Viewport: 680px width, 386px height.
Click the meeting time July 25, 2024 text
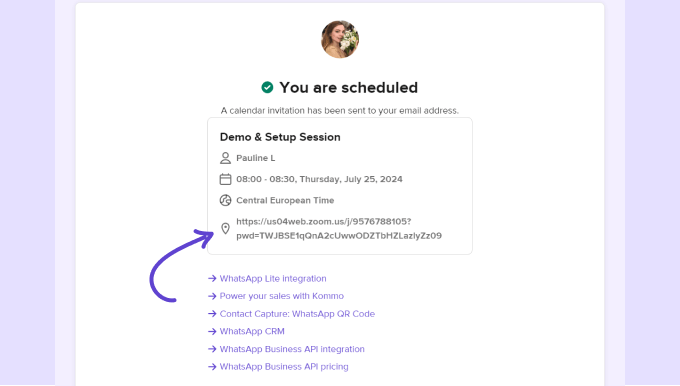coord(319,179)
